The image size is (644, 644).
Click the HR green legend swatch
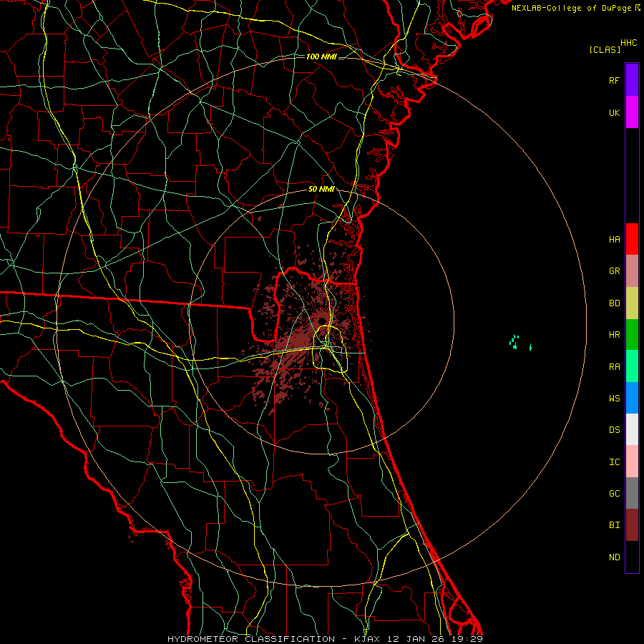coord(632,334)
